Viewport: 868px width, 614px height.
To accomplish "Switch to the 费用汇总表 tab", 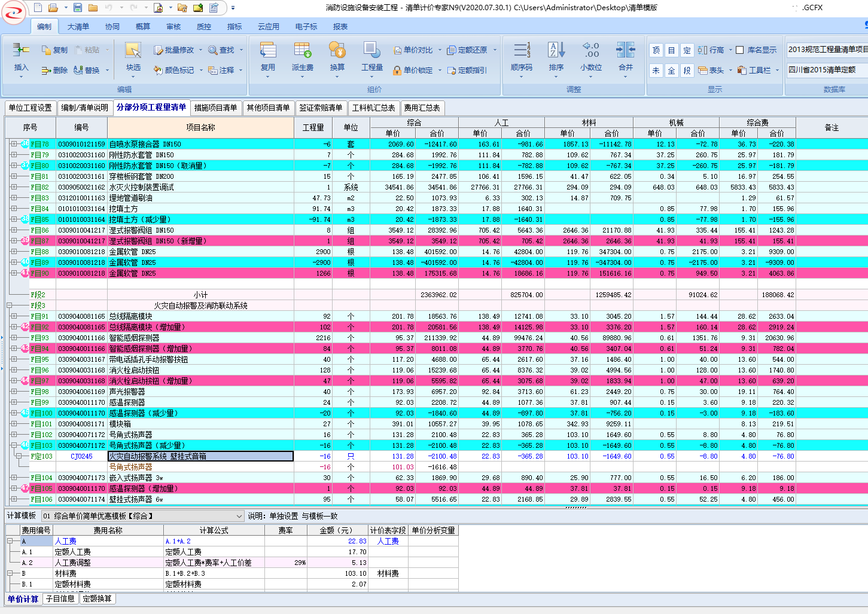I will 422,108.
